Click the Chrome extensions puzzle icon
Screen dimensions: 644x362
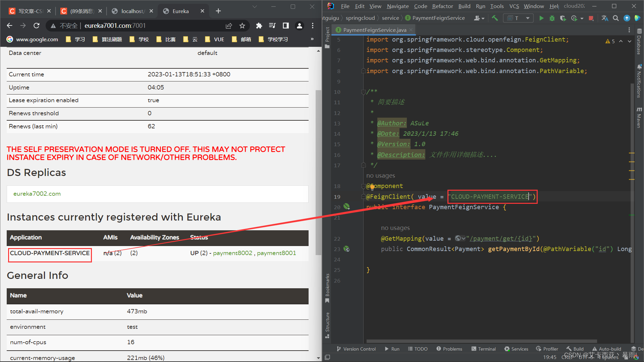[259, 25]
